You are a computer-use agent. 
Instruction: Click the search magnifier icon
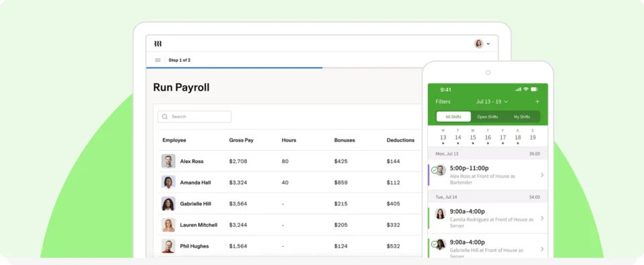point(165,117)
